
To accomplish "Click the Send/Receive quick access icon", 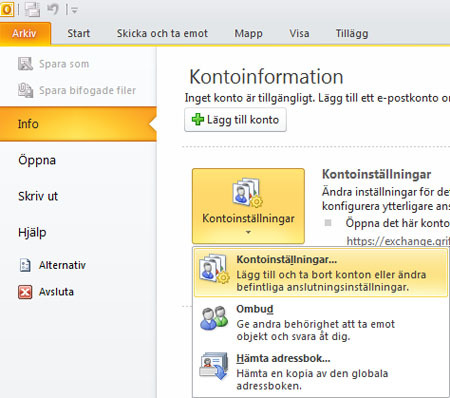I will pyautogui.click(x=32, y=9).
